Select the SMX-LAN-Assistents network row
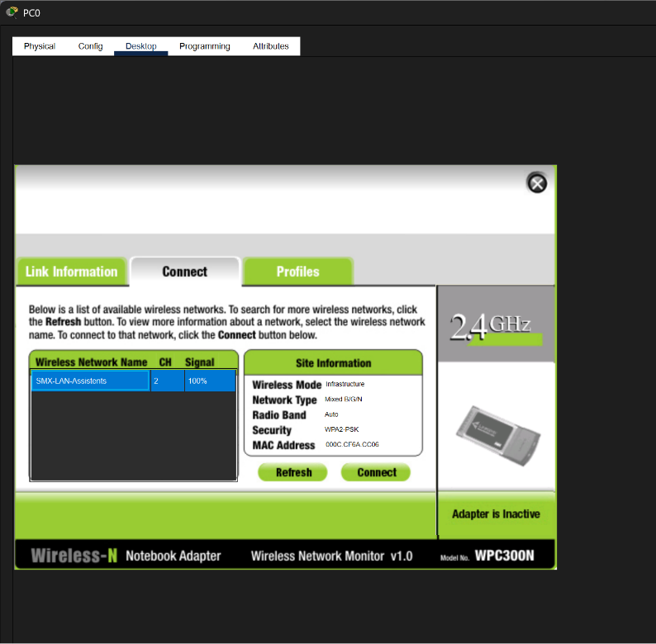 pyautogui.click(x=134, y=381)
